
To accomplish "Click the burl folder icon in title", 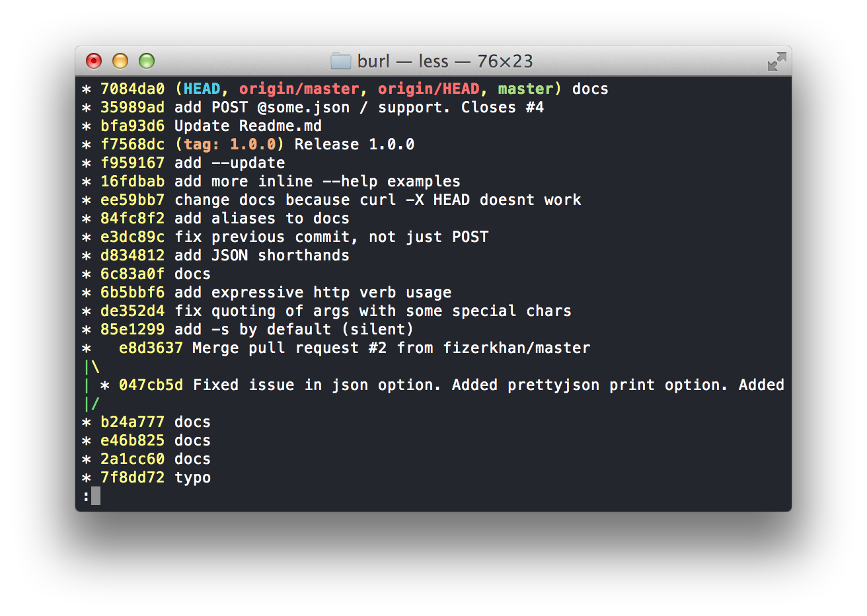I will [341, 61].
